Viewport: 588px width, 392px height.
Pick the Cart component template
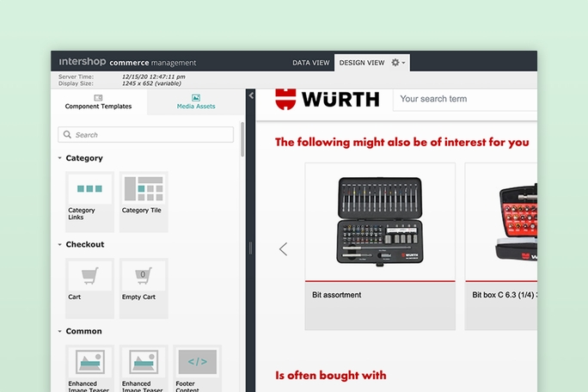click(89, 289)
